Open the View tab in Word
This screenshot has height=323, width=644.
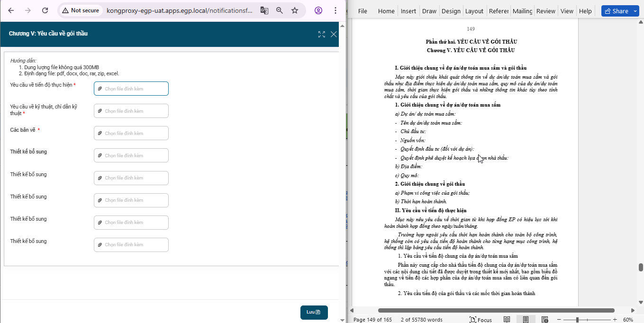click(567, 11)
